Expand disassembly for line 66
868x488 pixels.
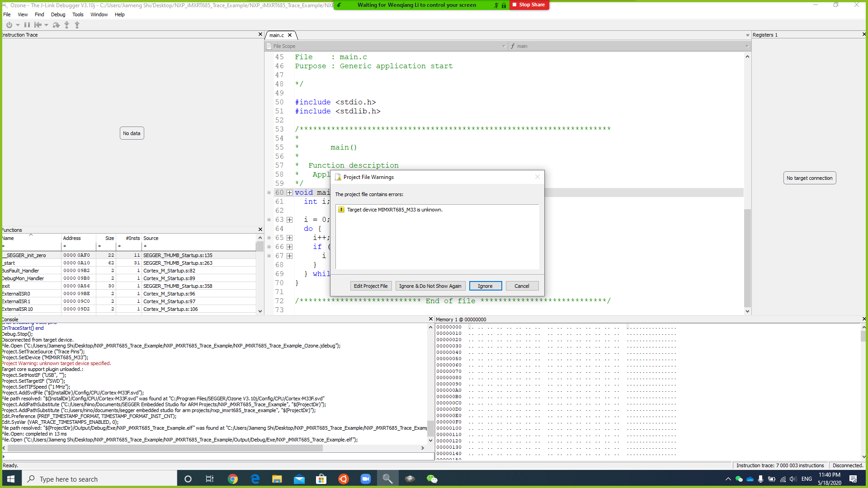click(290, 247)
